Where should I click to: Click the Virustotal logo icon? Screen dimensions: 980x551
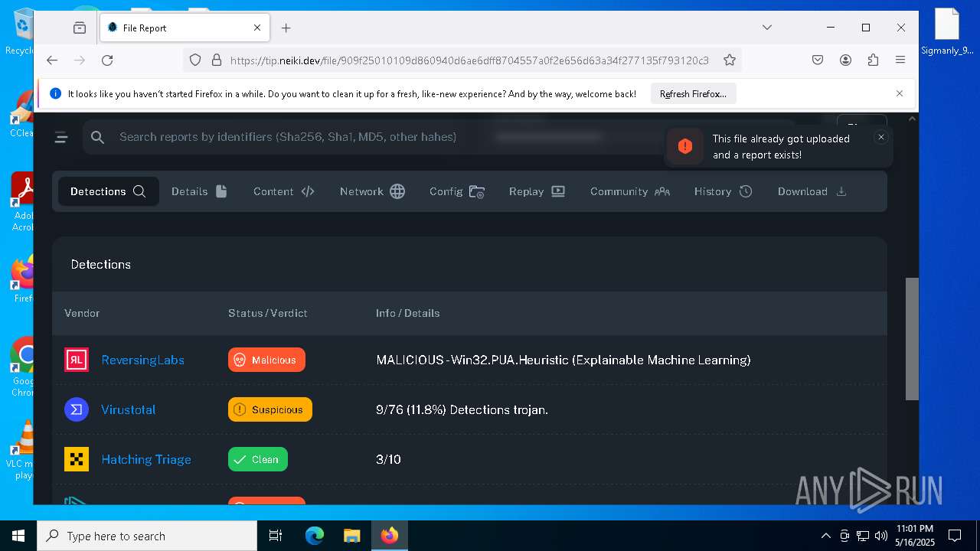tap(77, 409)
